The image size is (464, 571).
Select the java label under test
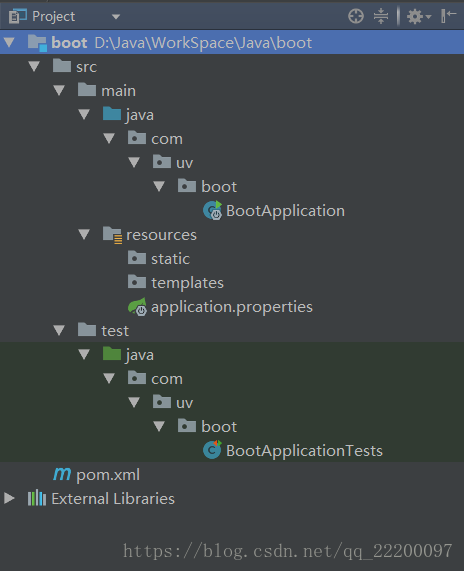click(x=140, y=356)
